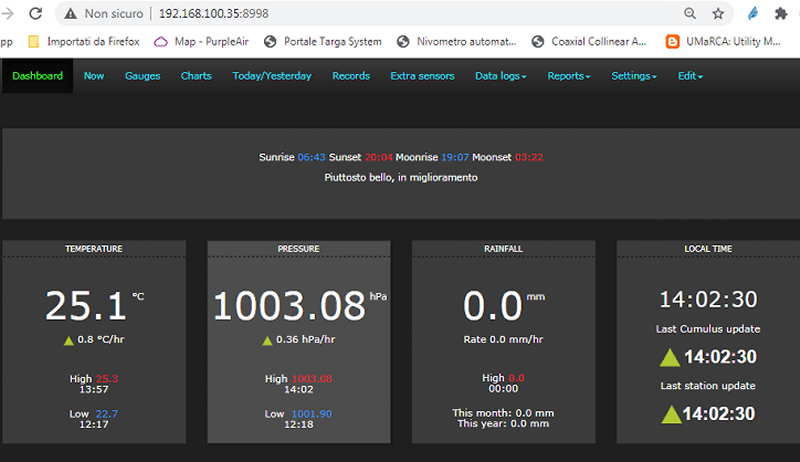Viewport: 800px width, 462px height.
Task: Click the This month: 0.0 mm text
Action: coord(503,413)
